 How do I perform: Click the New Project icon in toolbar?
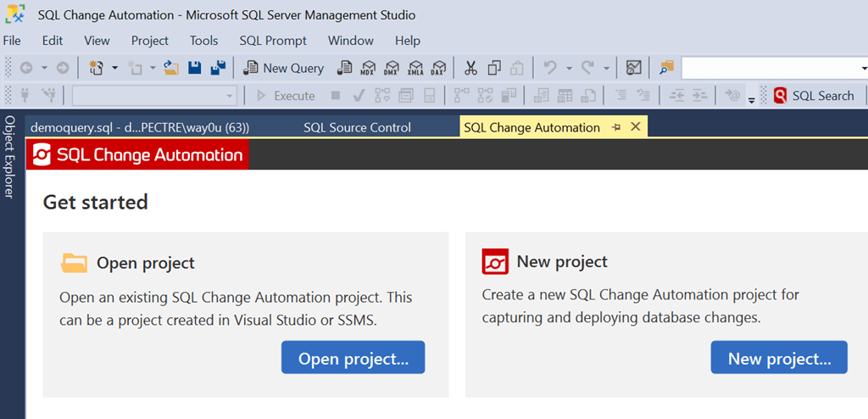tap(96, 68)
